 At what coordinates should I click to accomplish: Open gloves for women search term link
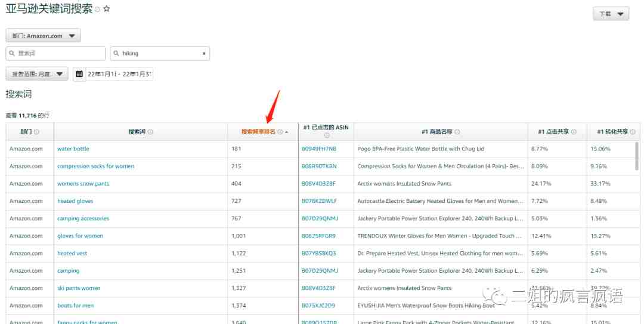(x=80, y=236)
